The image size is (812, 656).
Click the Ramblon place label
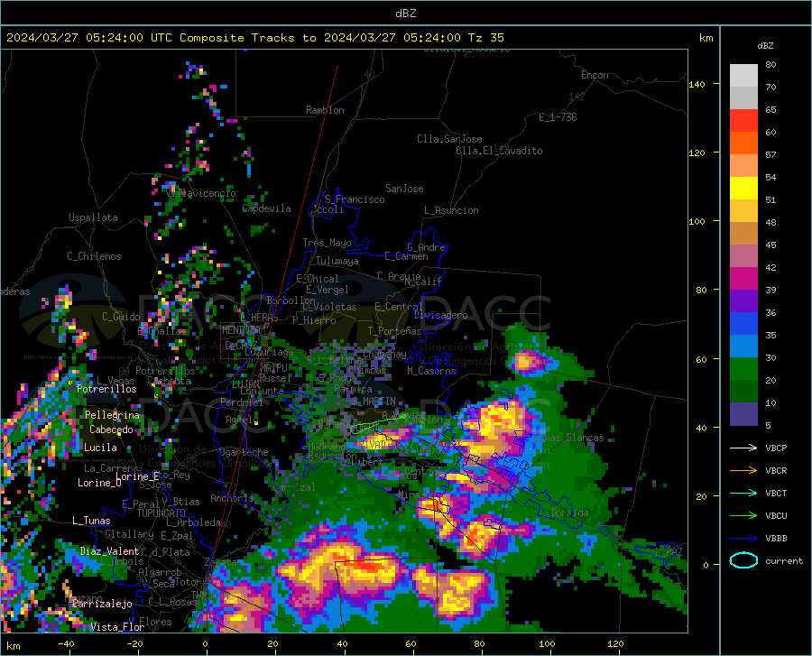tap(325, 110)
